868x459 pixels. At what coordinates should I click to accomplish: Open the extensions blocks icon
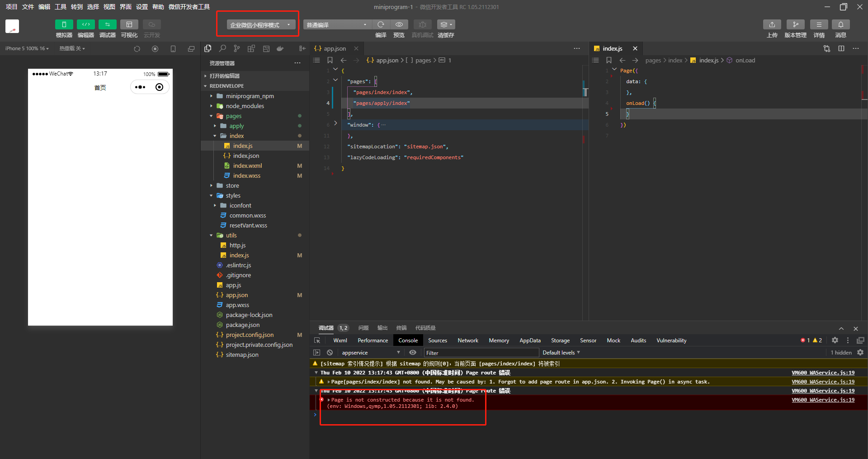pyautogui.click(x=251, y=48)
